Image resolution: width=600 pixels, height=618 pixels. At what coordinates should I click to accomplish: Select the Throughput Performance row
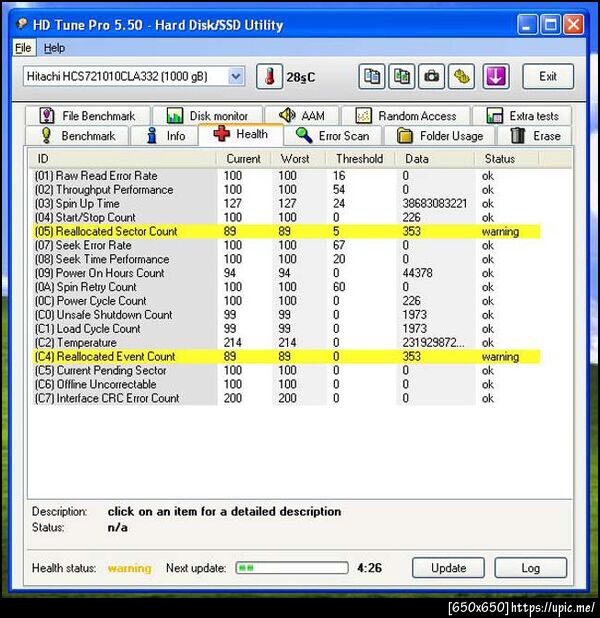pos(287,190)
